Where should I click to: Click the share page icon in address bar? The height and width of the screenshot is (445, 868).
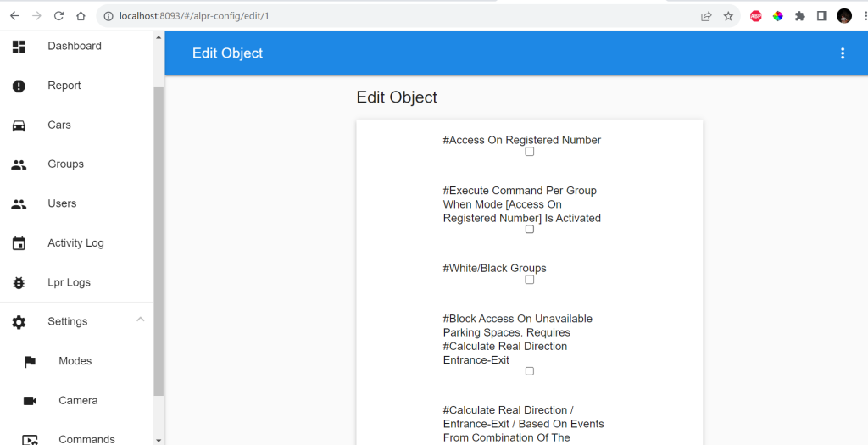click(x=706, y=16)
